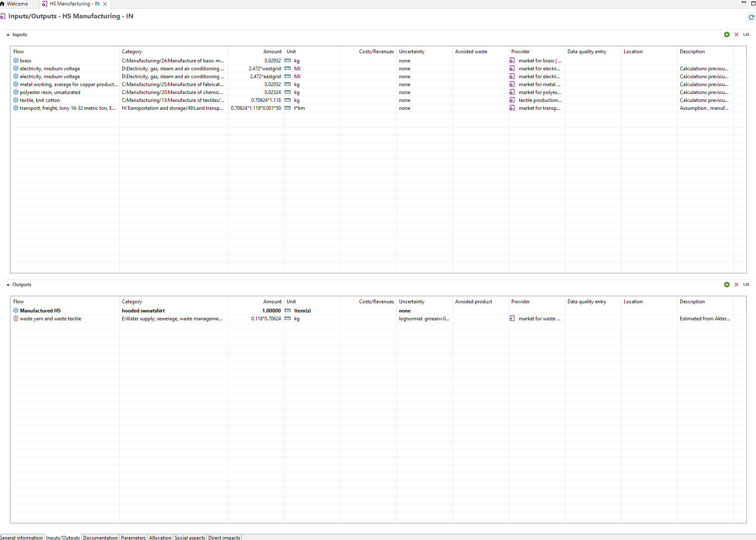Toggle the 1.23 value display in Inputs
Image resolution: width=756 pixels, height=540 pixels.
(746, 35)
